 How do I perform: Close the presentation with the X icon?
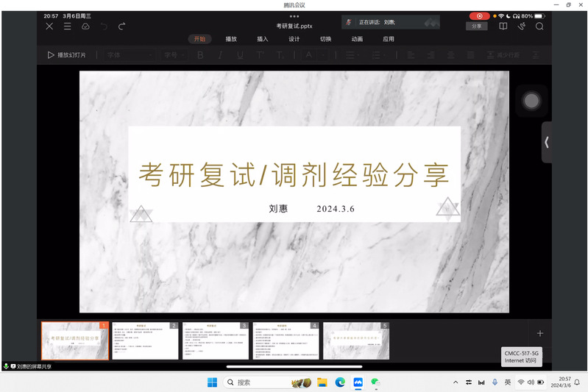click(49, 26)
